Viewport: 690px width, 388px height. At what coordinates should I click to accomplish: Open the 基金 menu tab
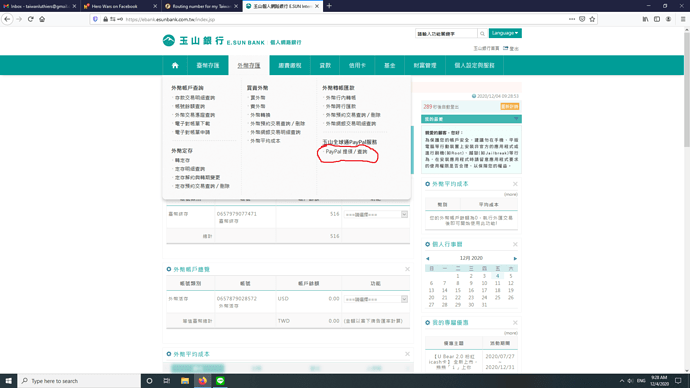(x=389, y=65)
